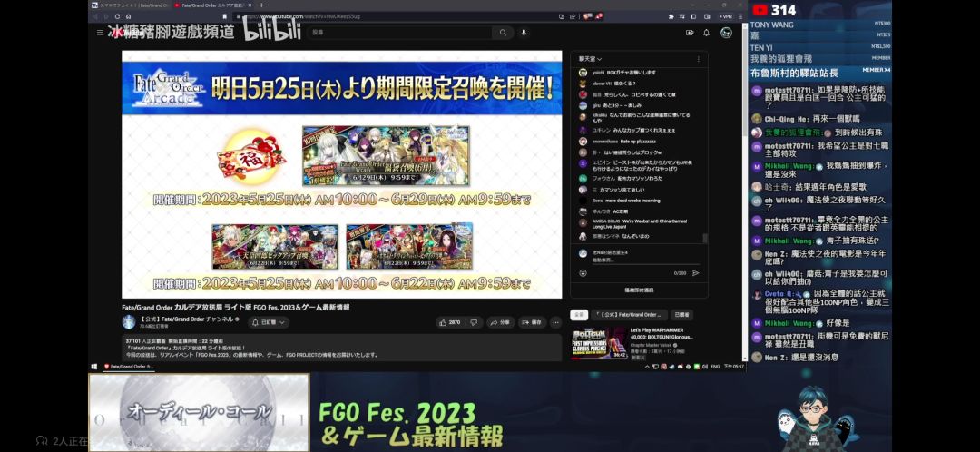The height and width of the screenshot is (452, 980).
Task: Click the ENG language indicator in taskbar
Action: click(x=715, y=367)
